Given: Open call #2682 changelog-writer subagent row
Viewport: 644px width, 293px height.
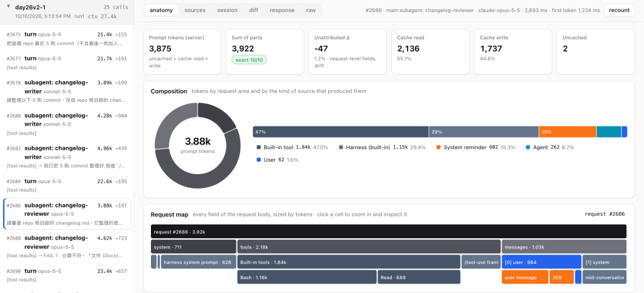Looking at the screenshot, I should tap(67, 157).
